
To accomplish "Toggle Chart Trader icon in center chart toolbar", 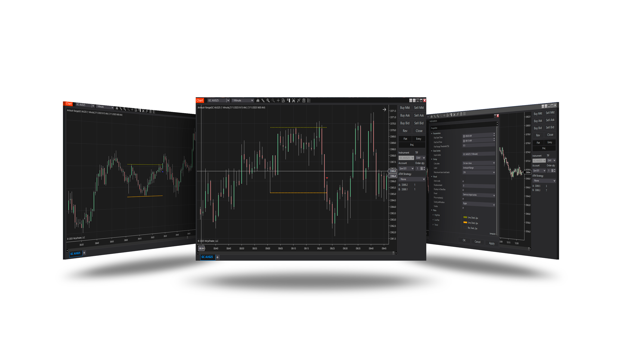I will 288,100.
